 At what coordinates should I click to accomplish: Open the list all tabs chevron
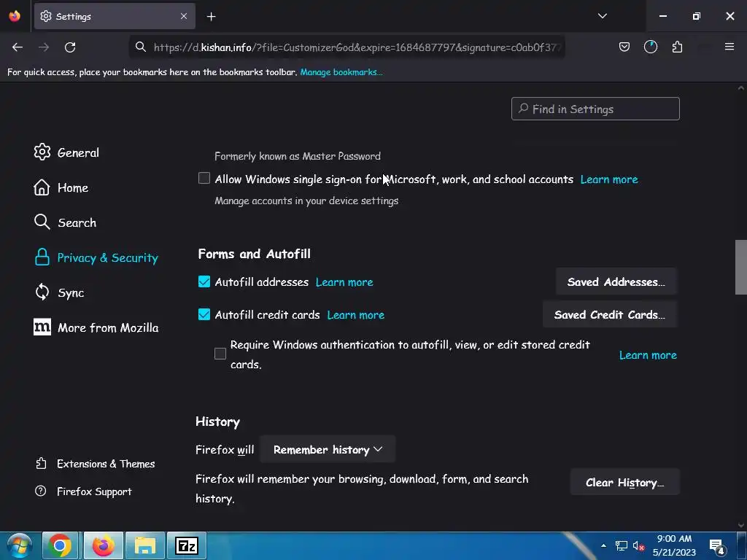pos(602,16)
